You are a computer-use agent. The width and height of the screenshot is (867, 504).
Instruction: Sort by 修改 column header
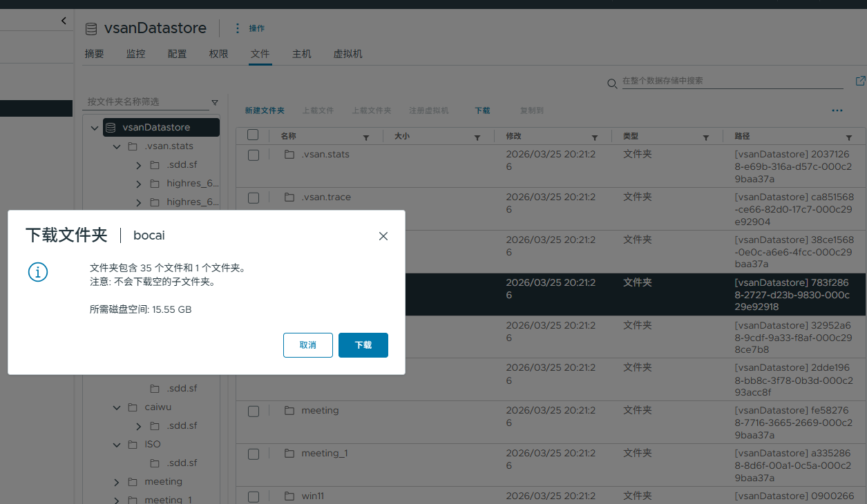tap(513, 136)
